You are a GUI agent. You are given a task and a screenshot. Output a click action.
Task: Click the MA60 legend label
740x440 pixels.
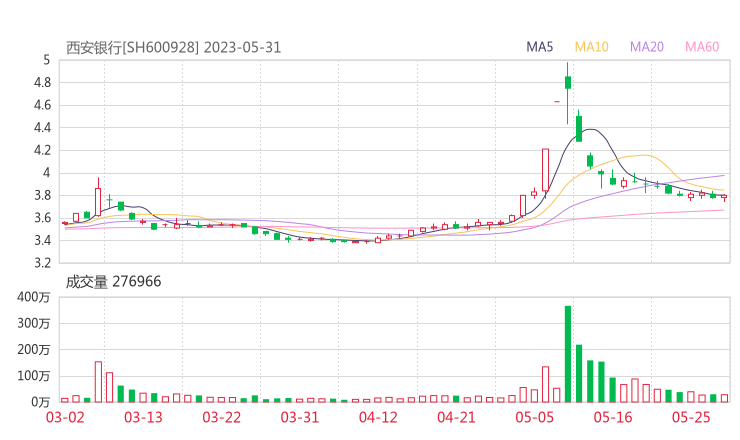tap(702, 47)
